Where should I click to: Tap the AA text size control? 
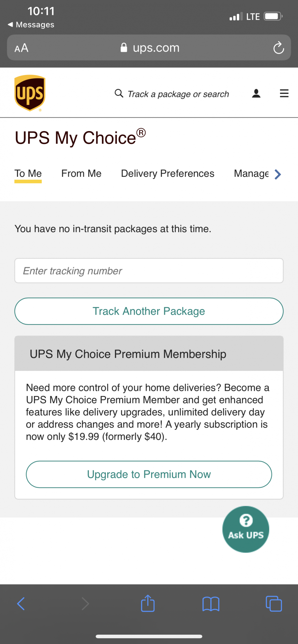(x=22, y=48)
